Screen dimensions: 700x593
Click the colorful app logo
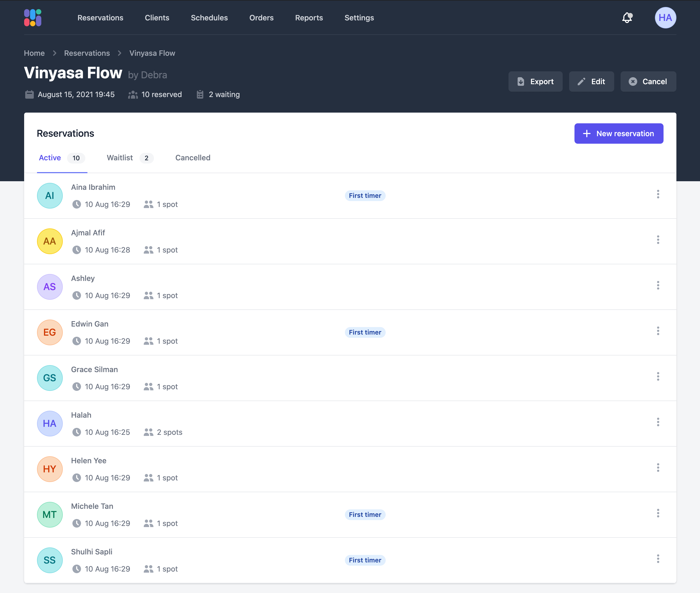[x=33, y=18]
